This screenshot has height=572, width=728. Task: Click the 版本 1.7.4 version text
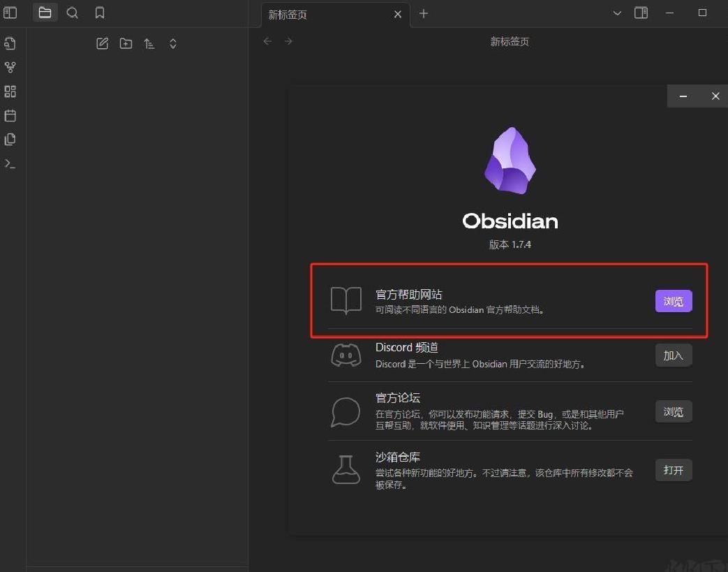coord(510,244)
